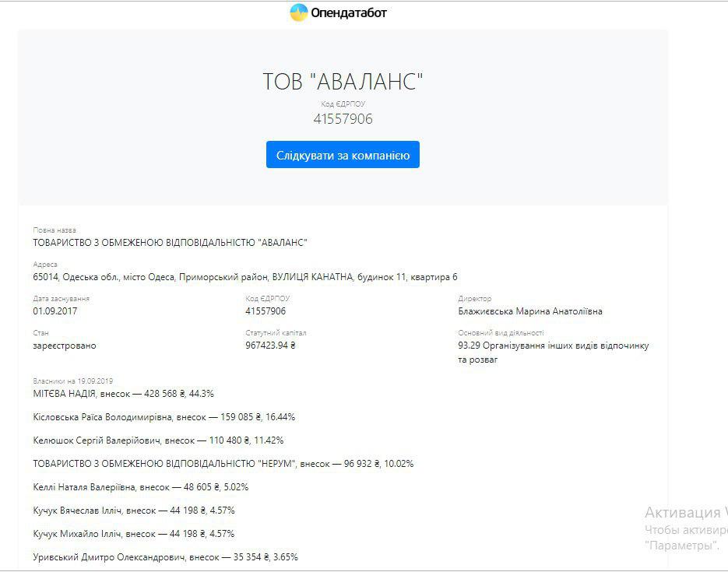
Task: Click the owner Келлі Наталя Валеріївна
Action: click(141, 487)
